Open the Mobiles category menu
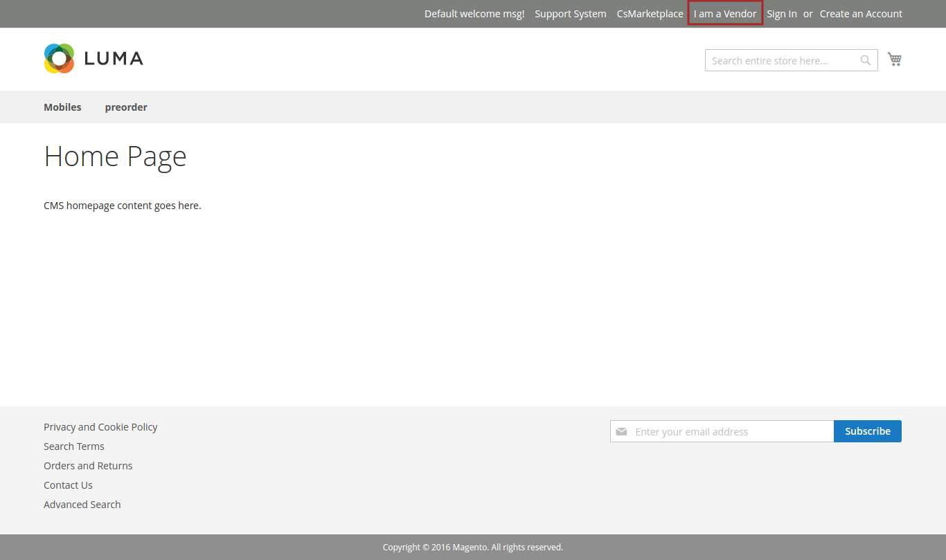This screenshot has height=560, width=946. [62, 107]
